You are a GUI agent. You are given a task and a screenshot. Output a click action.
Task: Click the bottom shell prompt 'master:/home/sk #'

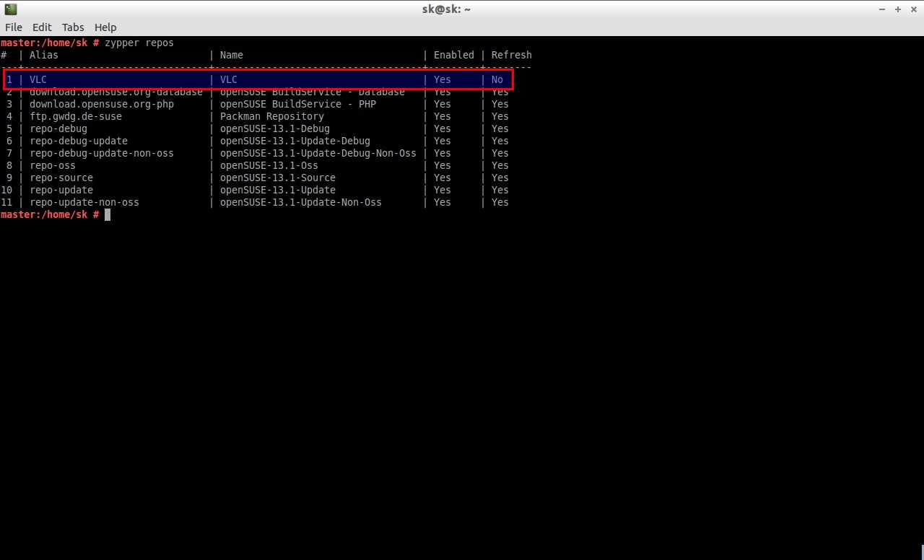point(50,214)
